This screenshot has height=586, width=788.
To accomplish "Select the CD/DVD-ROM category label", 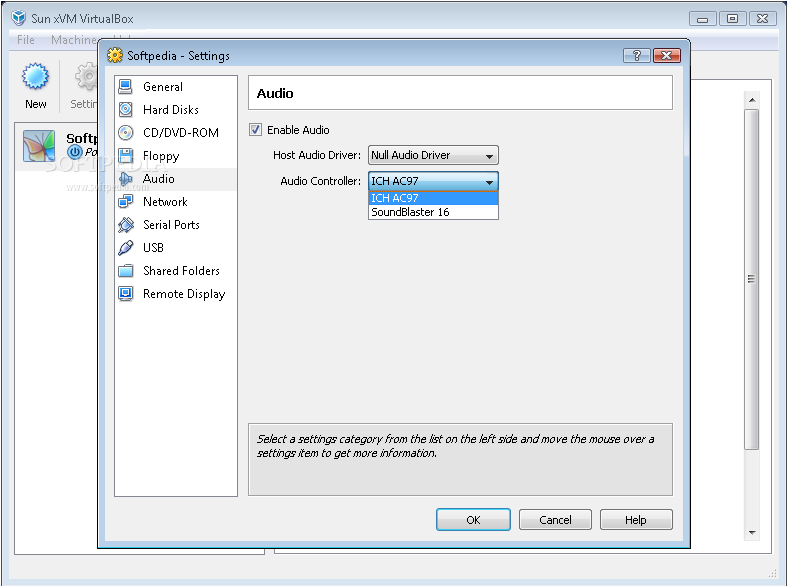I will 181,133.
